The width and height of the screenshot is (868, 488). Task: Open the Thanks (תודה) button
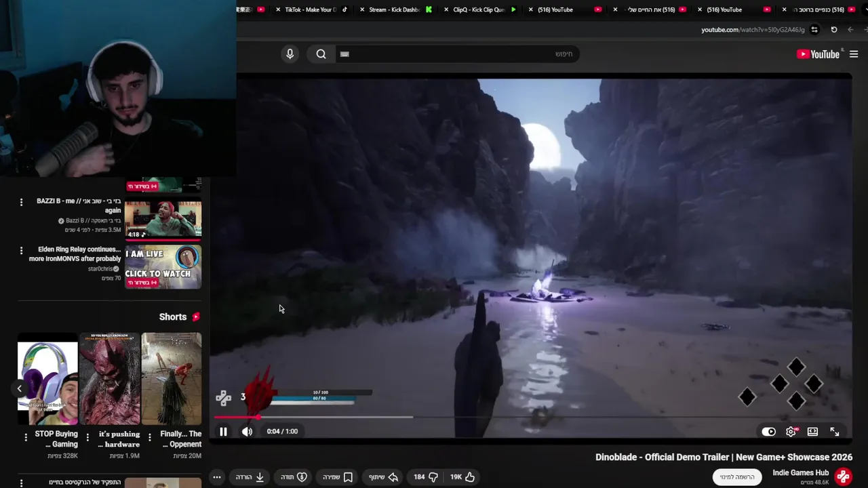[294, 477]
